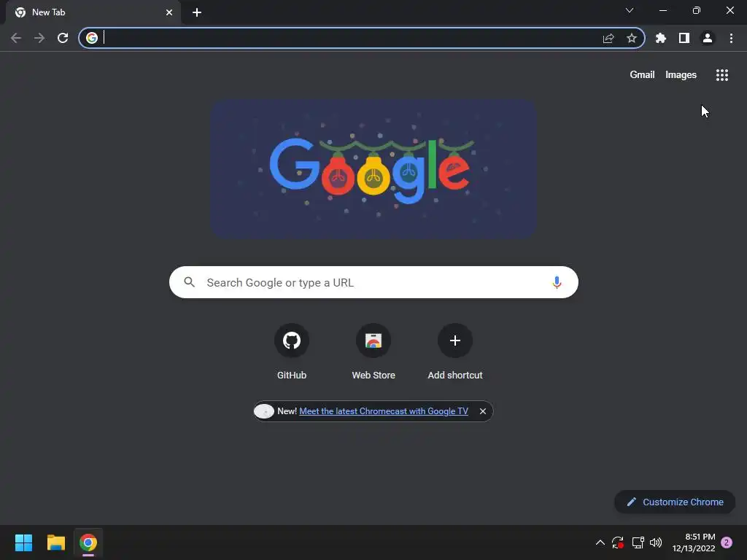This screenshot has height=560, width=747.
Task: Go back using the back arrow
Action: [x=16, y=38]
